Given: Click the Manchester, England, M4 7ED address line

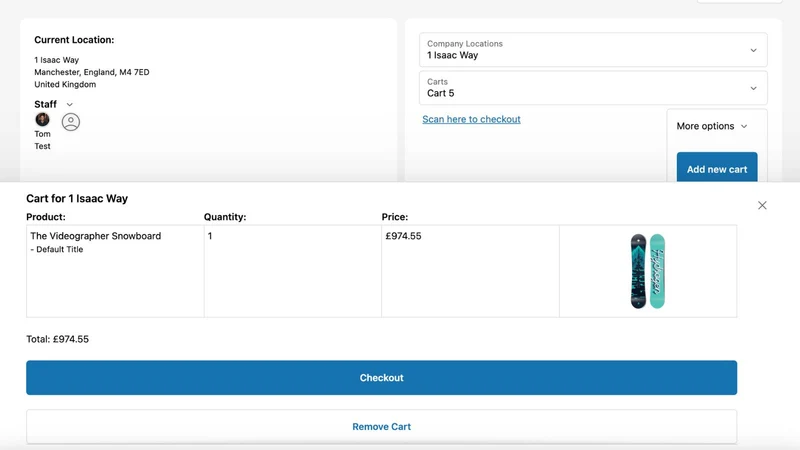Looking at the screenshot, I should coord(92,72).
